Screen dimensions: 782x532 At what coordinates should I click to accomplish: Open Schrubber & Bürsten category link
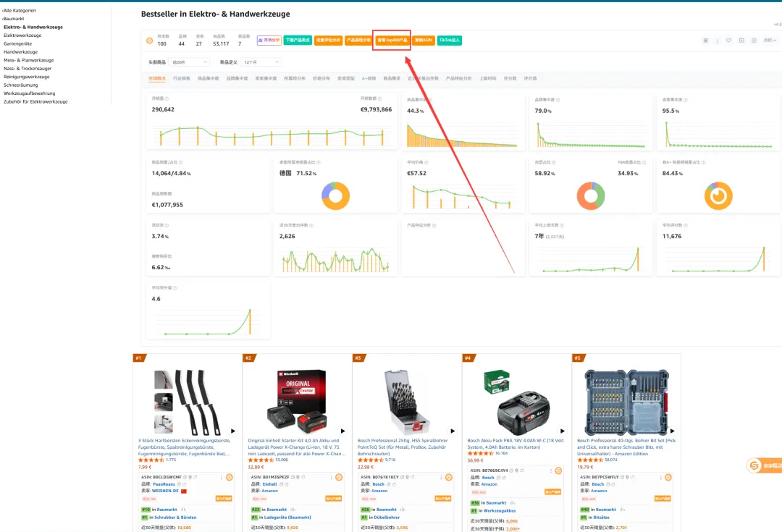(x=175, y=518)
